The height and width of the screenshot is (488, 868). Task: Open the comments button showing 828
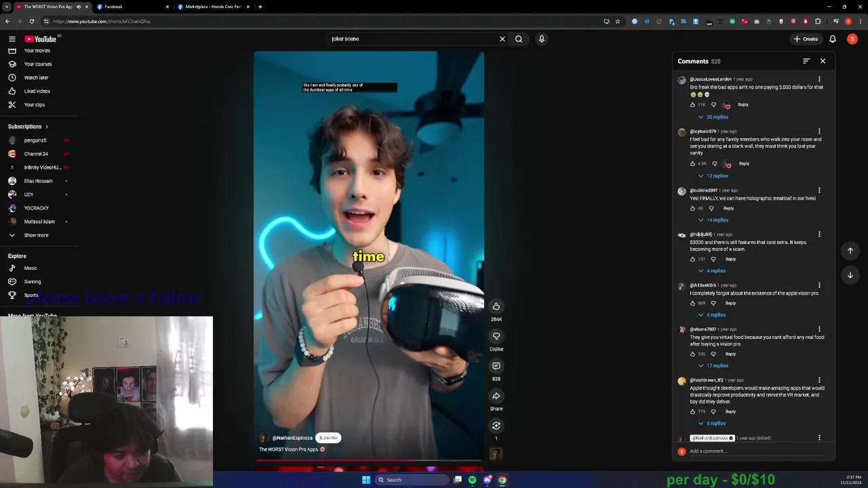tap(496, 366)
